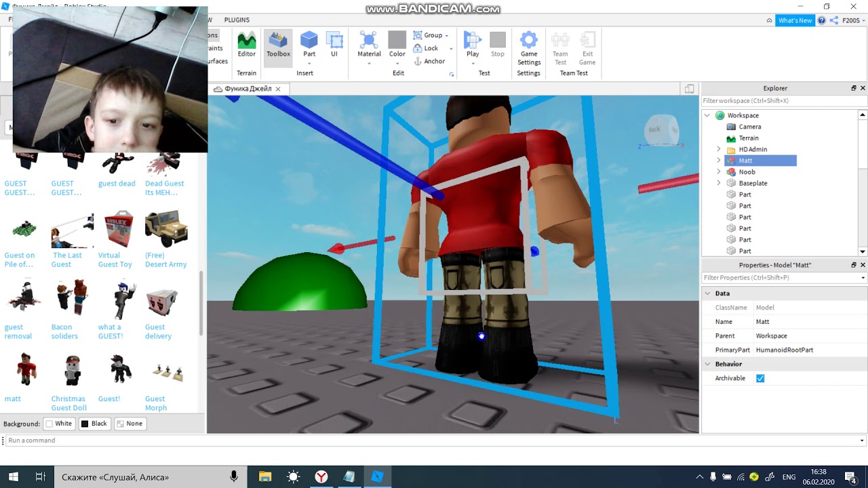Group the selected objects

tap(428, 35)
